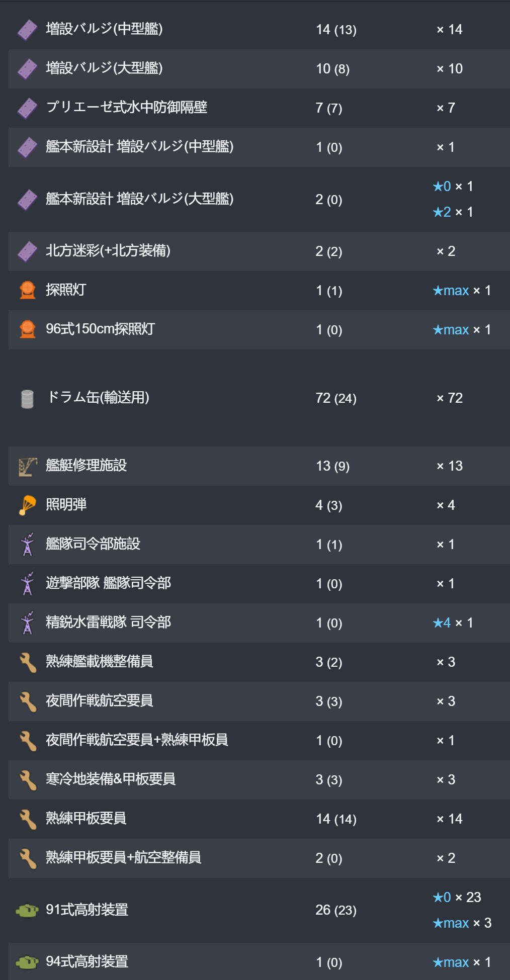Click the 熟練甲板要員+航空整備員 name

(x=124, y=857)
